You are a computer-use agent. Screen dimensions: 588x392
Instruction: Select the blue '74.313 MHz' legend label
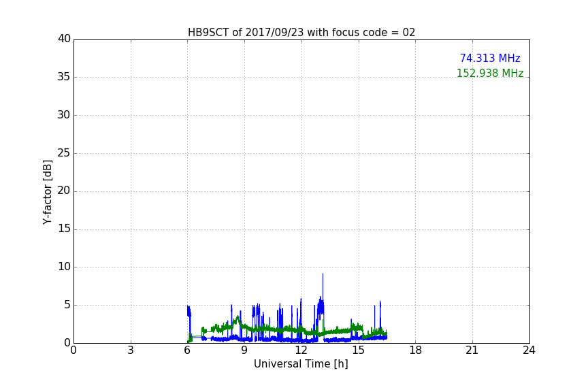click(490, 58)
